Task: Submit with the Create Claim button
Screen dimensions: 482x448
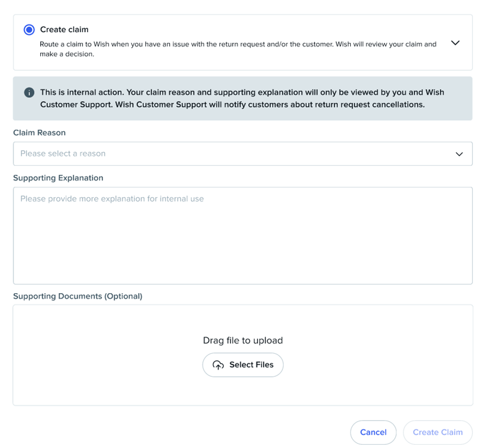Action: click(438, 432)
